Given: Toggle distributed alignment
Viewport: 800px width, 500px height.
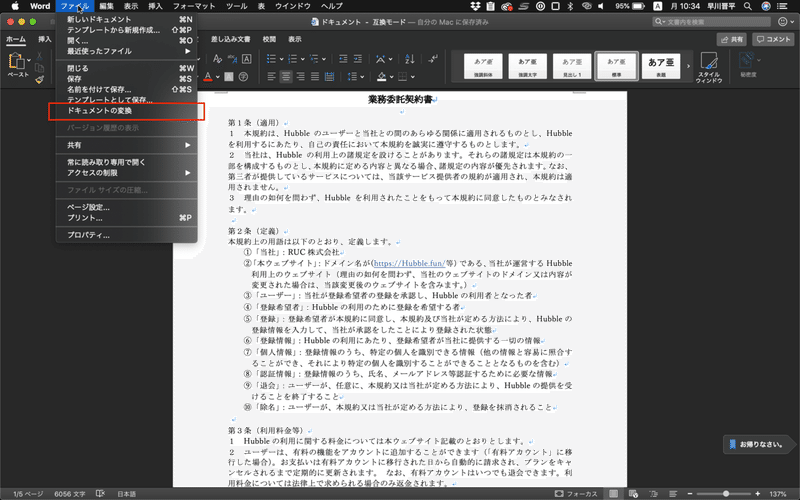Looking at the screenshot, I should point(330,77).
